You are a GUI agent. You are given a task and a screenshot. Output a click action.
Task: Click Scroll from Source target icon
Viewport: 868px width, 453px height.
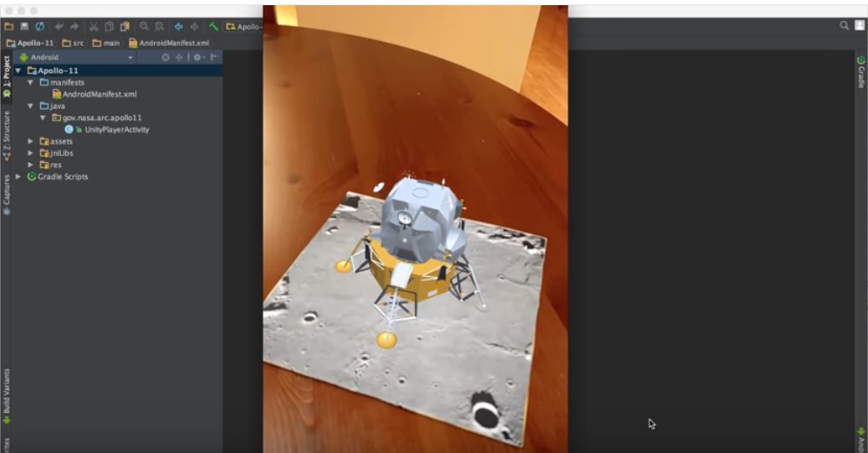tap(165, 57)
